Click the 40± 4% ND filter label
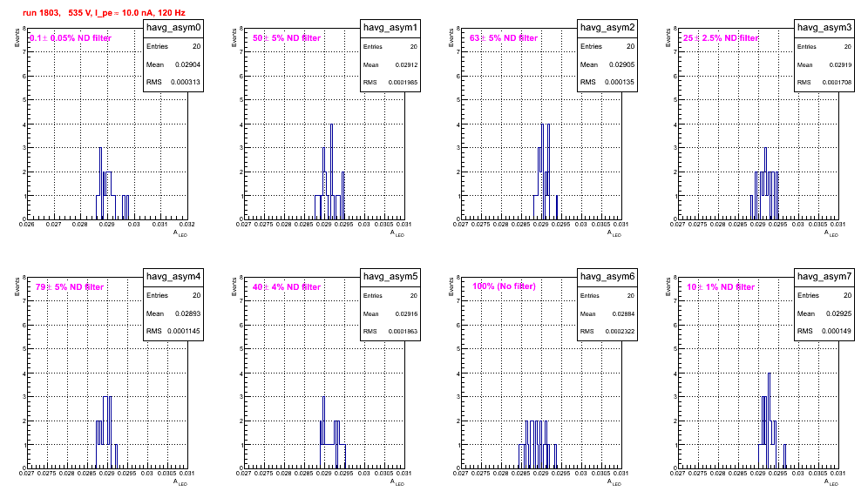Screen dimensions: 868x498 [x=287, y=287]
